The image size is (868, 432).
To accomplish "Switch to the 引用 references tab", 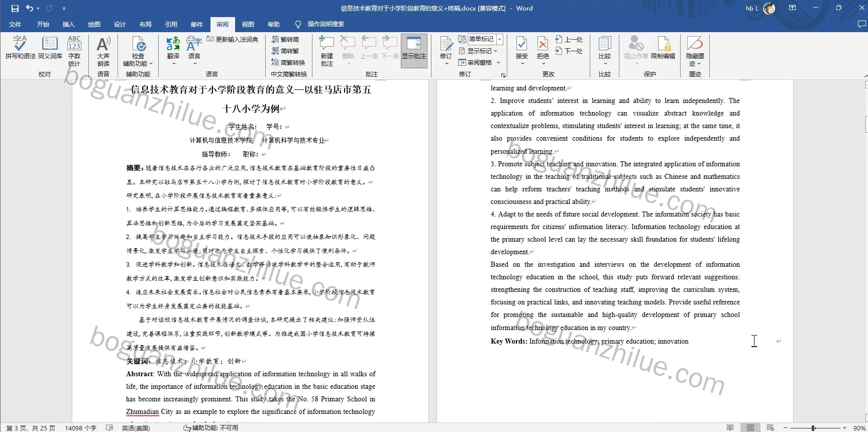I will 171,24.
